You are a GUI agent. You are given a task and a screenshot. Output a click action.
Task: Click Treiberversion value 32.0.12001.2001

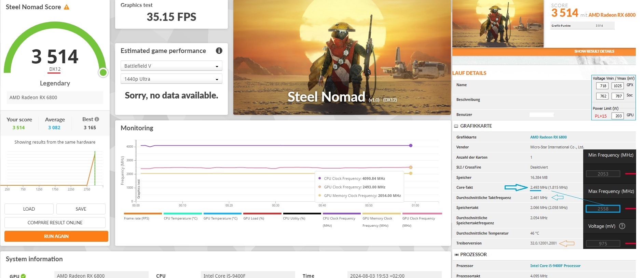point(543,243)
